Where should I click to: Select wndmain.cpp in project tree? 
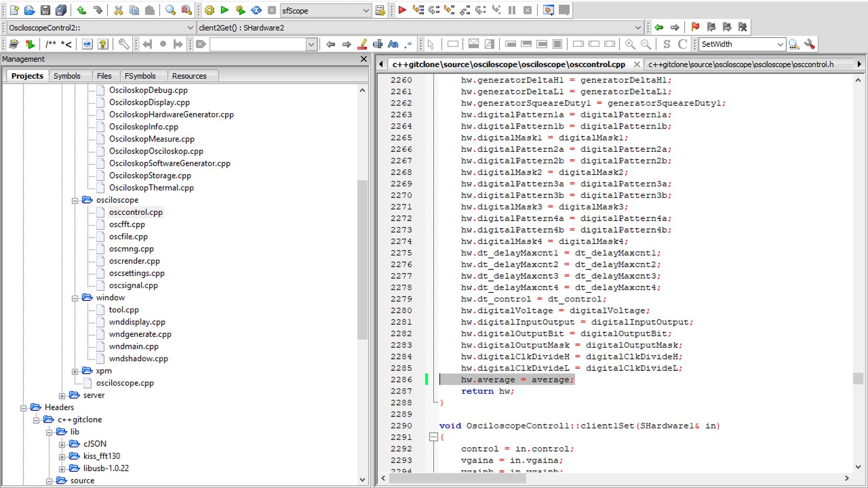point(133,346)
